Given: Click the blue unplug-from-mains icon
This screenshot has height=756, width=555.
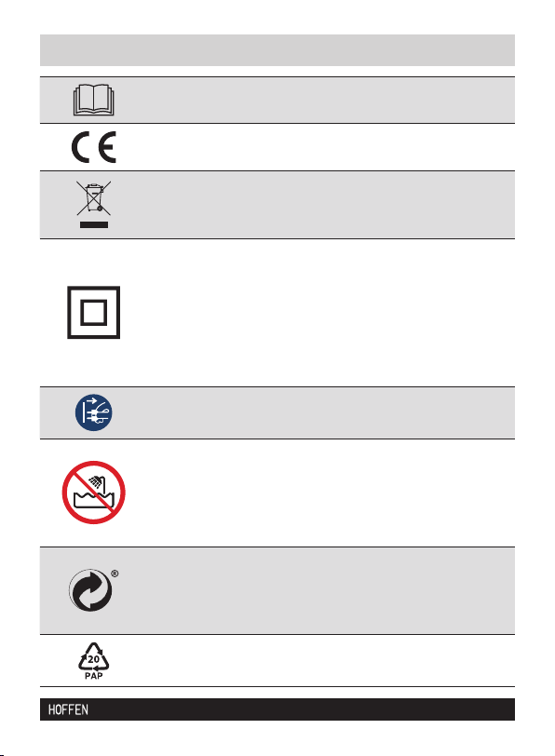Looking at the screenshot, I should point(93,412).
